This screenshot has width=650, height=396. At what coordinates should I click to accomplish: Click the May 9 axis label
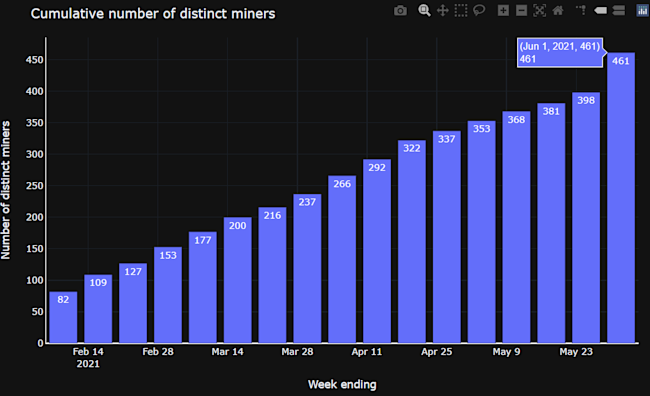tap(506, 352)
